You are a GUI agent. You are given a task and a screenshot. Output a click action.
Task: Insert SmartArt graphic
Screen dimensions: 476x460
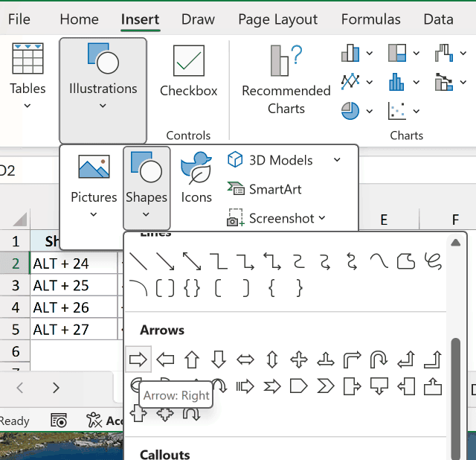(x=265, y=189)
